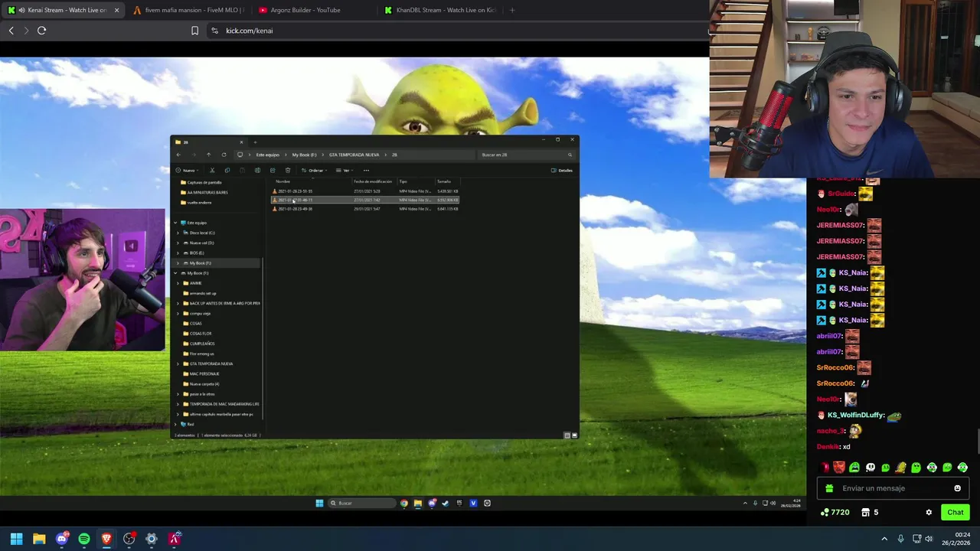Expand Nuevo vol (D:) drive node
The width and height of the screenshot is (980, 551).
[x=178, y=243]
